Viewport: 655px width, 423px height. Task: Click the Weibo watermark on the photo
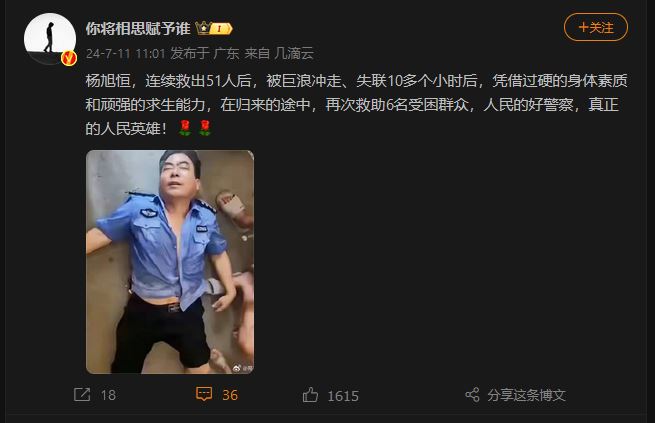pos(242,368)
